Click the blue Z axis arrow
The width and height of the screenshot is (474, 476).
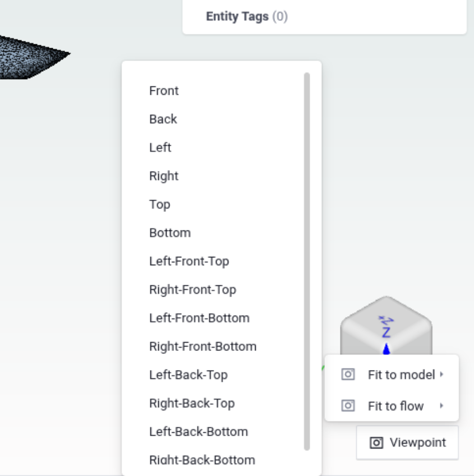[x=386, y=349]
